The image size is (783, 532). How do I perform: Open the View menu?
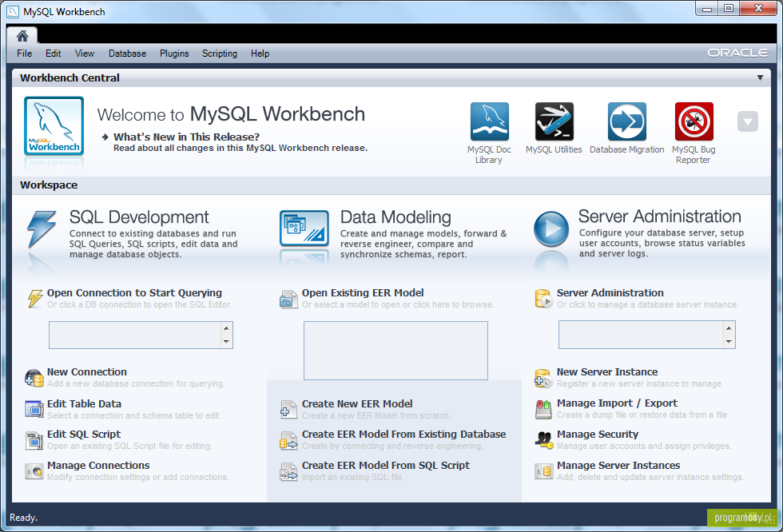85,54
